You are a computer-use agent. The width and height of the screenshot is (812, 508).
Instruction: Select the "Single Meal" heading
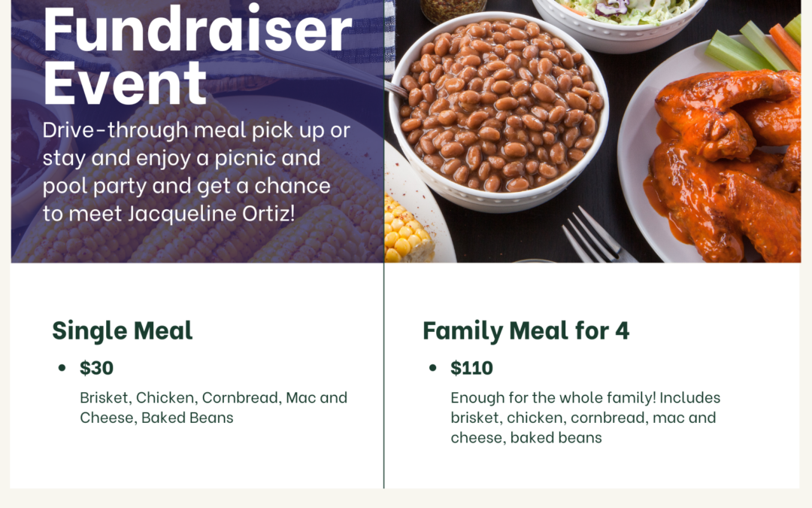pyautogui.click(x=123, y=330)
